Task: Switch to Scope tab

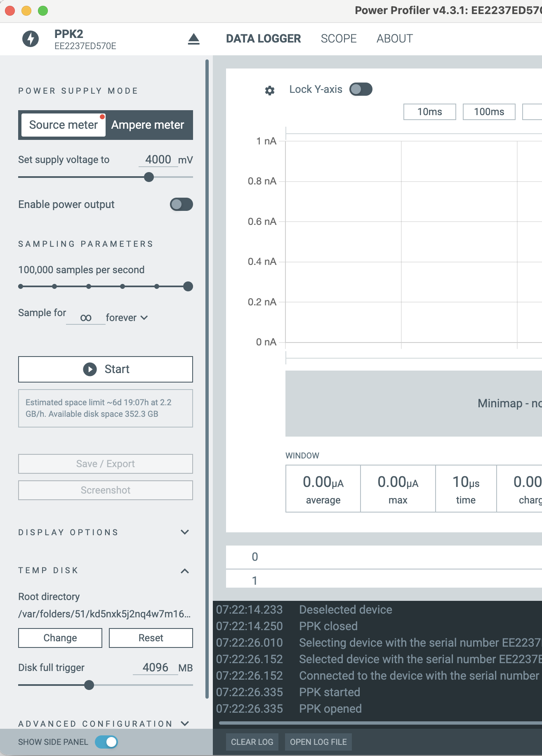Action: coord(339,39)
